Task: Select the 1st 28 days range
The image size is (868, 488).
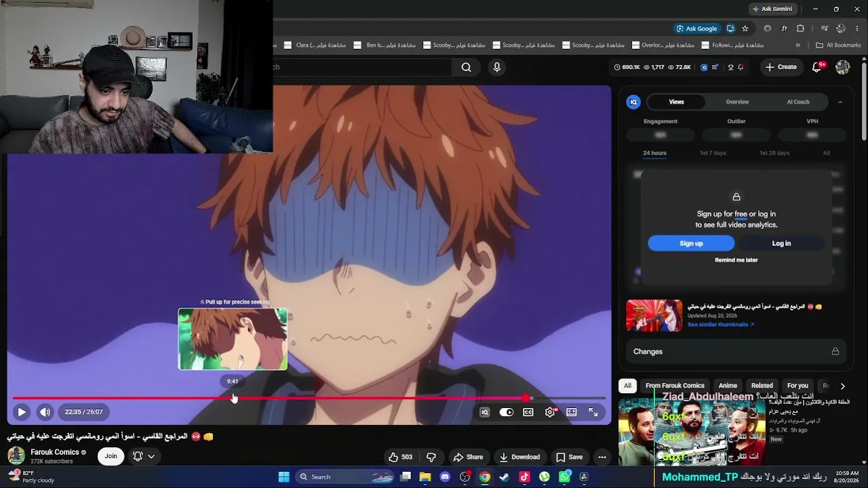Action: 774,153
